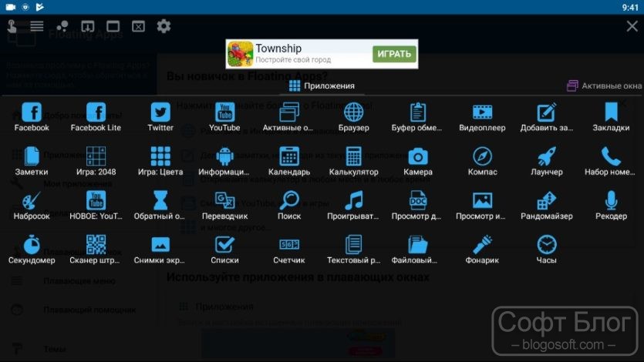The image size is (644, 362).
Task: Click the Play Store status bar icon
Action: click(40, 7)
